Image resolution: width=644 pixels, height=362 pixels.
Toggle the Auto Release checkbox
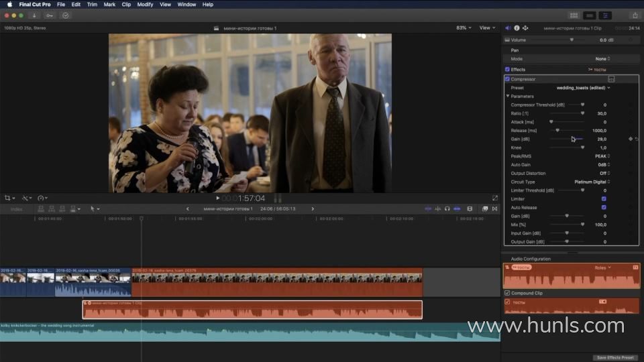[604, 208]
